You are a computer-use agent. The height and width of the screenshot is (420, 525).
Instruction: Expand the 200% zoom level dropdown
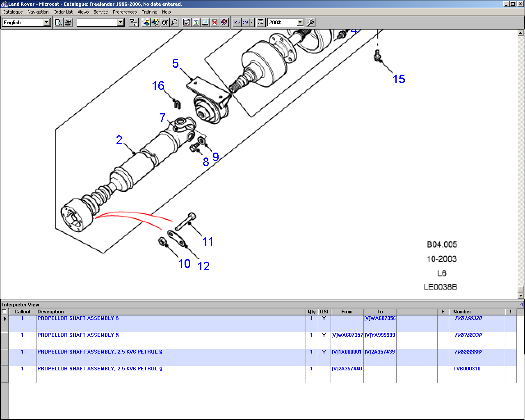point(300,23)
